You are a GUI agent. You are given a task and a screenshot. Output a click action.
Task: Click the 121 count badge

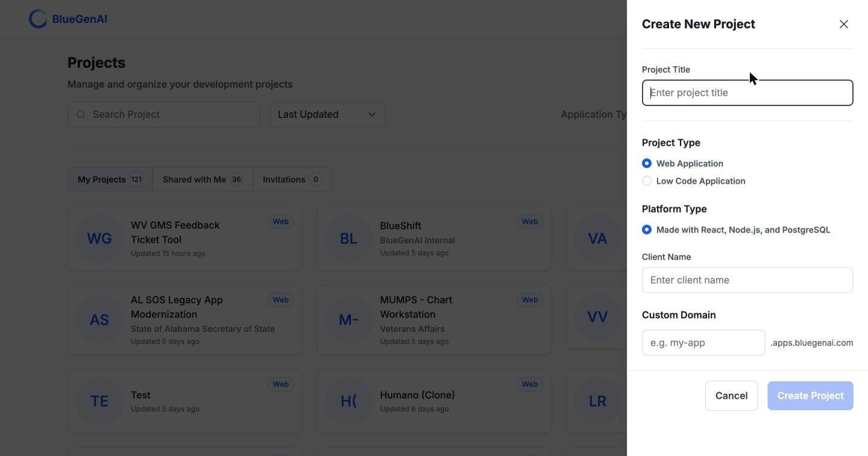(136, 180)
